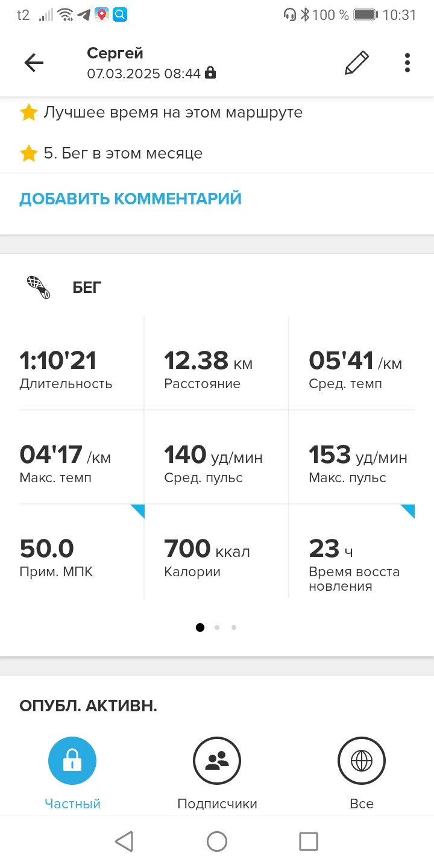Tap star beside 'Лучшее время на этом маршруте'
Image resolution: width=434 pixels, height=868 pixels.
pyautogui.click(x=28, y=112)
